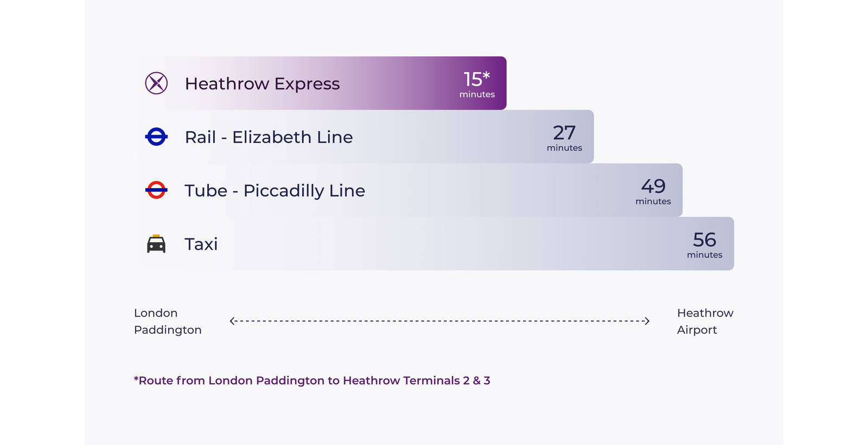Screen dimensions: 868x445
Task: Choose the Tube - Piccadilly Line label
Action: click(275, 191)
